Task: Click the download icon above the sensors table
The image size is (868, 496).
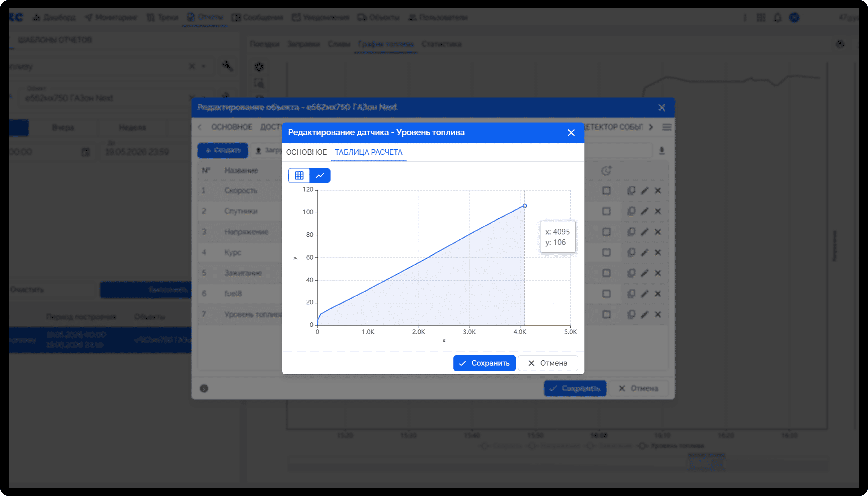Action: coord(661,150)
